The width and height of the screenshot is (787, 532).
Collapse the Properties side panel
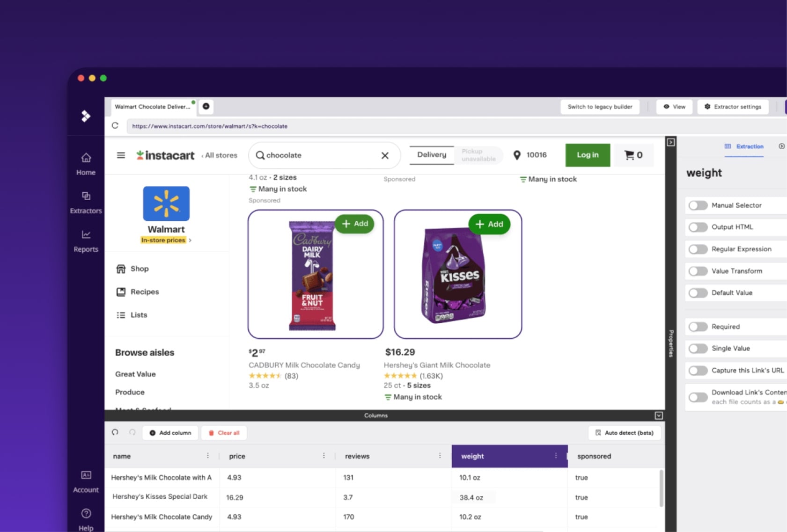(x=671, y=142)
